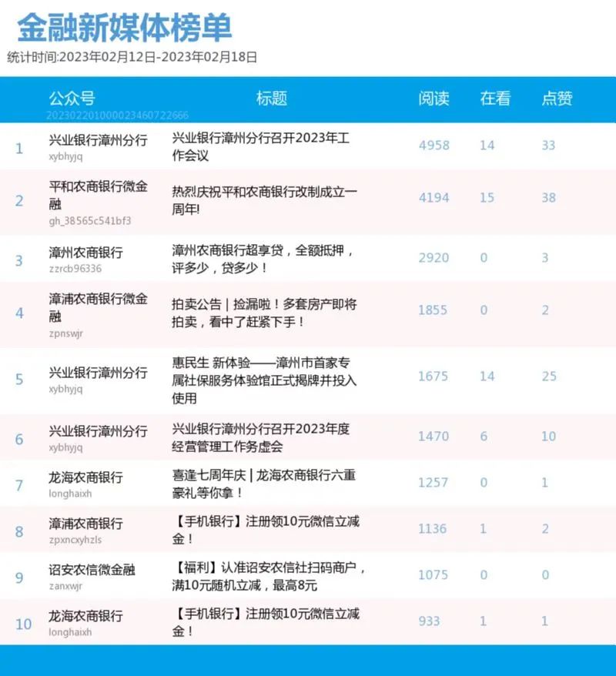This screenshot has width=616, height=676.
Task: Select account 漳浦农商银行 in rank 8
Action: pos(85,524)
